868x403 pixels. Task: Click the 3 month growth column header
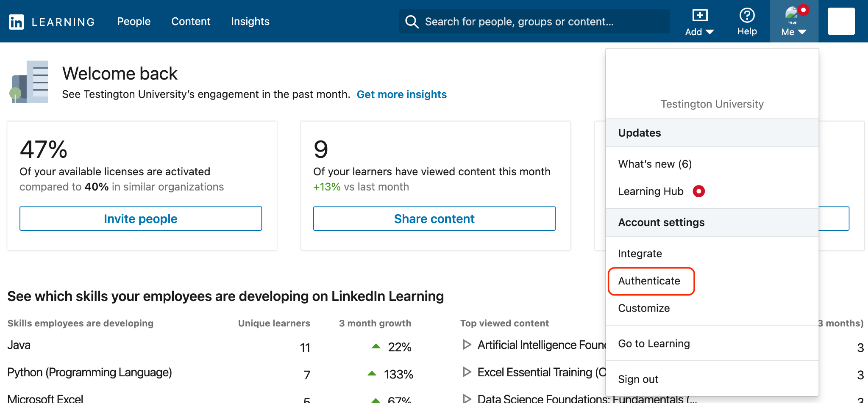(x=375, y=323)
